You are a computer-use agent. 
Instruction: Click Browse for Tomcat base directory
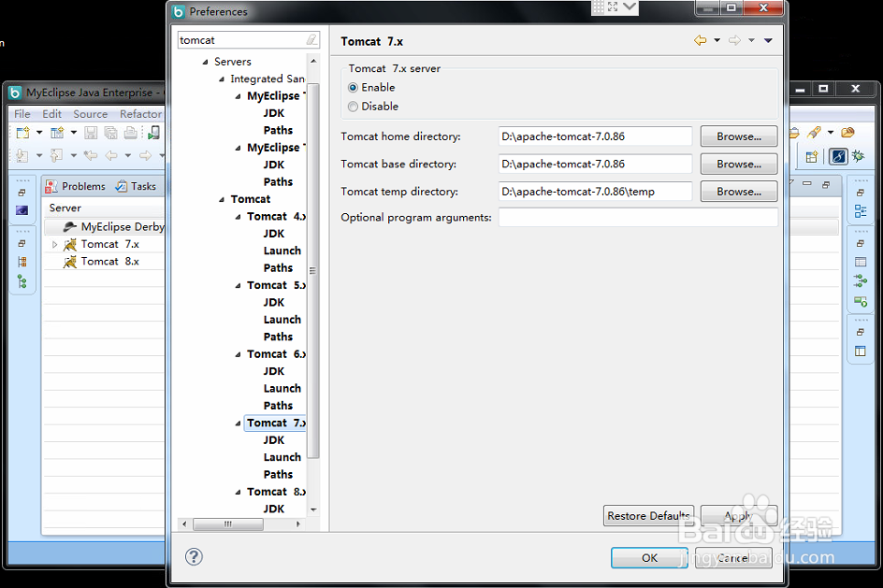pos(739,165)
